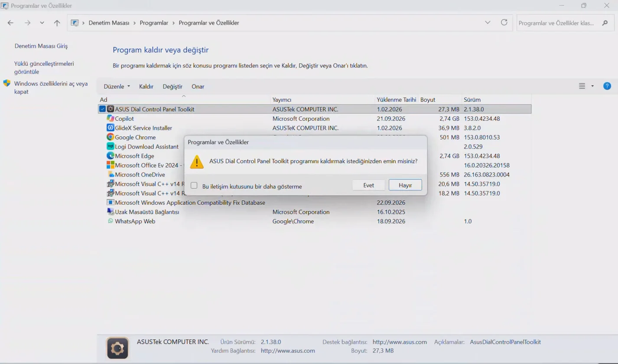Image resolution: width=618 pixels, height=364 pixels.
Task: Click the 16.0.20326.20158 version cell
Action: pyautogui.click(x=487, y=165)
